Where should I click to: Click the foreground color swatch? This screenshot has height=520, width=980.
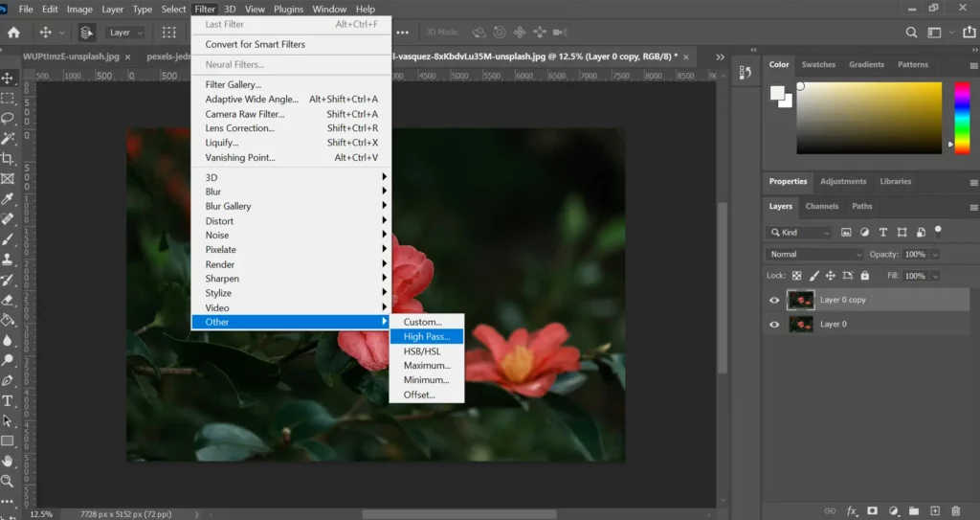tap(777, 93)
